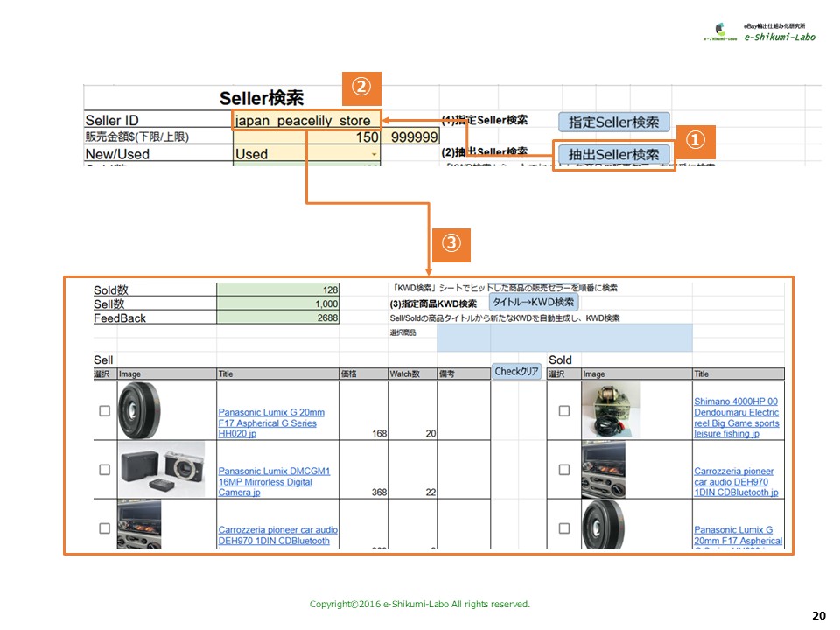Click the Checkクリア button

tap(516, 371)
